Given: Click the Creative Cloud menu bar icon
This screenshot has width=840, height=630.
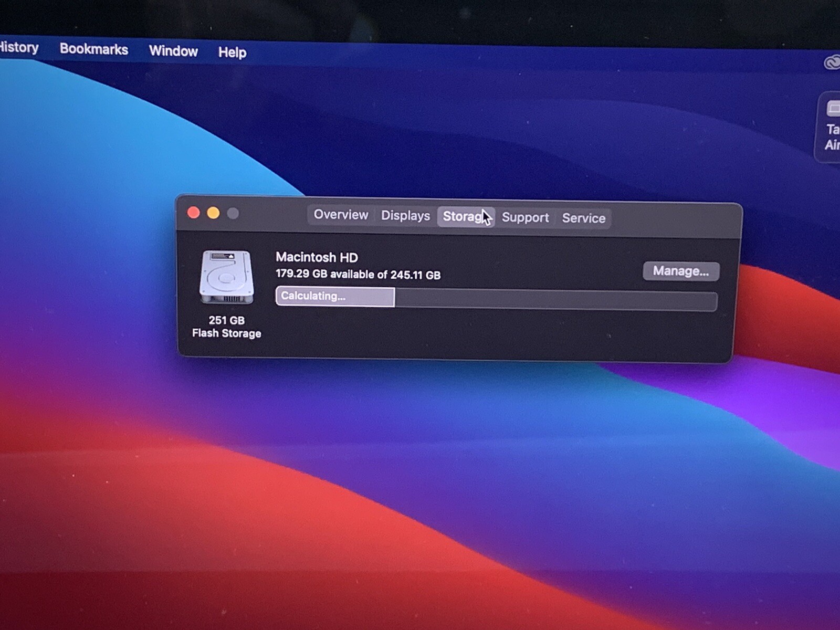Looking at the screenshot, I should click(x=831, y=62).
